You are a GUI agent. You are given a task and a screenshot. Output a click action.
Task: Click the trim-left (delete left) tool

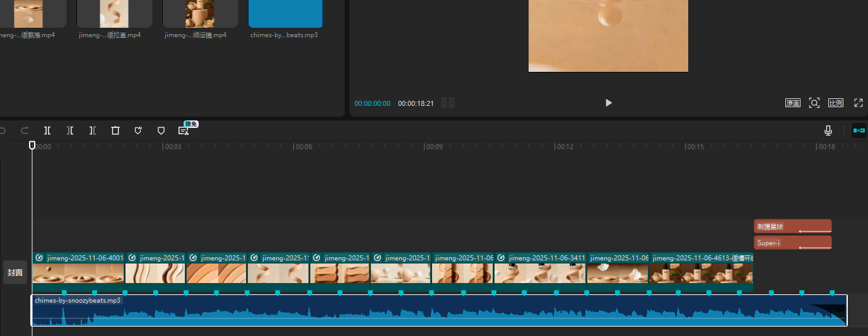(x=70, y=130)
